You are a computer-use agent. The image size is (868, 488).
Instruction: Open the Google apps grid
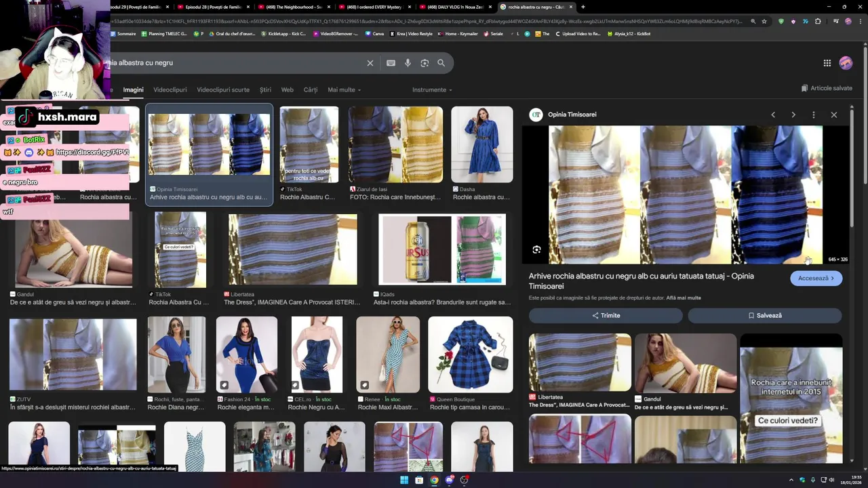click(827, 63)
